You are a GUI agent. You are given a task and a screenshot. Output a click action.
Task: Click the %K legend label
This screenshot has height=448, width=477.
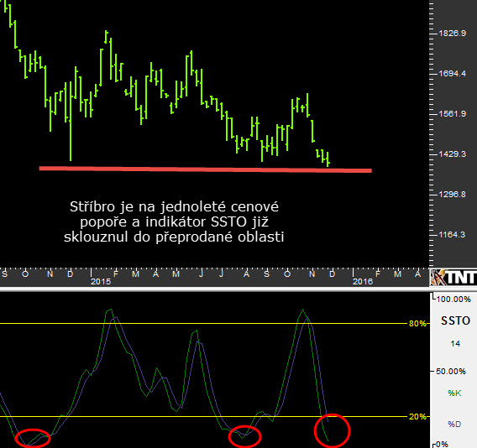(454, 393)
